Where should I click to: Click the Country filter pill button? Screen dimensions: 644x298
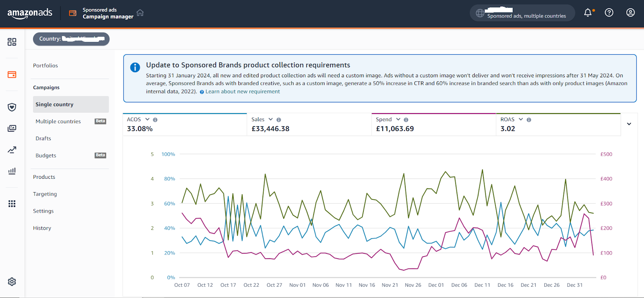[71, 39]
